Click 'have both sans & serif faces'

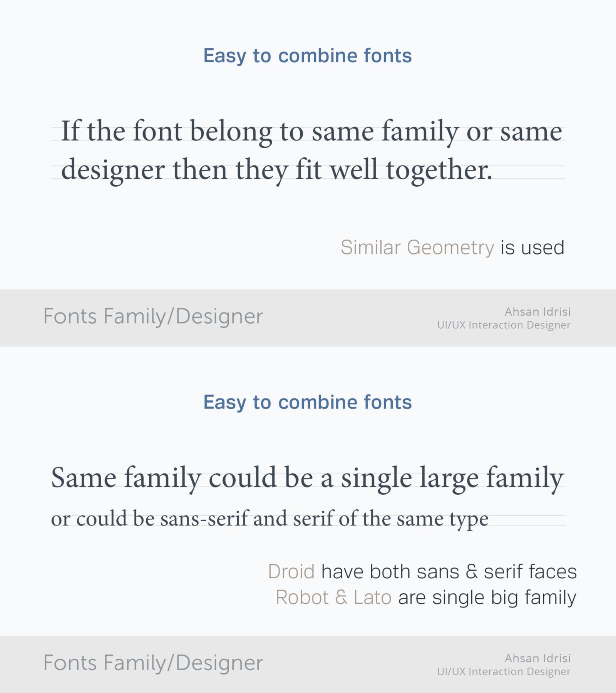449,572
